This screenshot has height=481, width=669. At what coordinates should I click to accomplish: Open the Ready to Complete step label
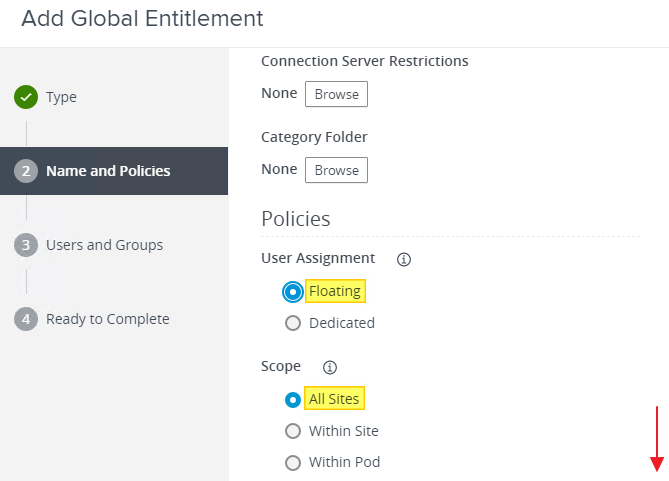pos(107,319)
